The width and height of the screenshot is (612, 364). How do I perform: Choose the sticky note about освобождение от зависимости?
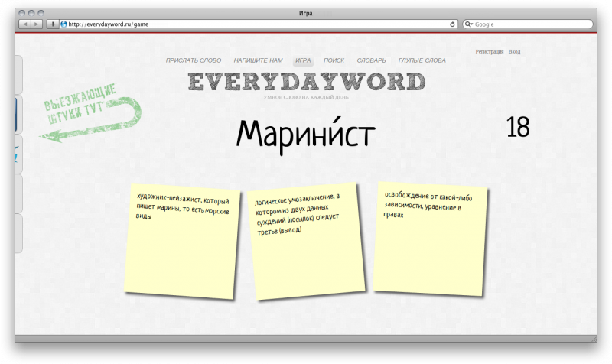pos(430,239)
